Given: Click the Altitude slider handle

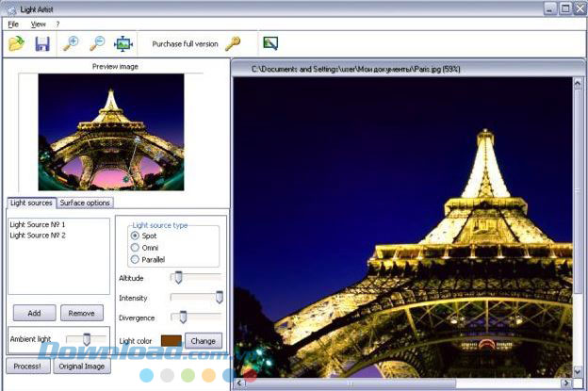Looking at the screenshot, I should click(x=175, y=278).
